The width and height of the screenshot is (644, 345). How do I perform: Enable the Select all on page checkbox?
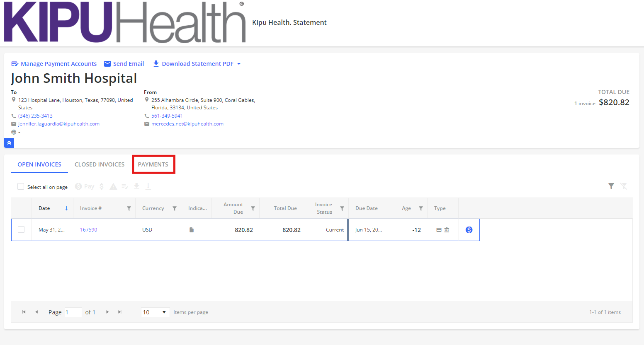21,186
